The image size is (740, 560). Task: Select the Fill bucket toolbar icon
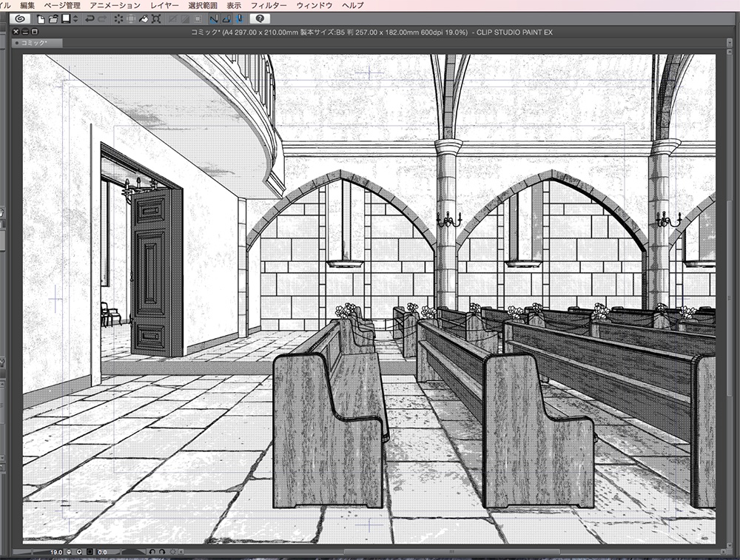[144, 18]
